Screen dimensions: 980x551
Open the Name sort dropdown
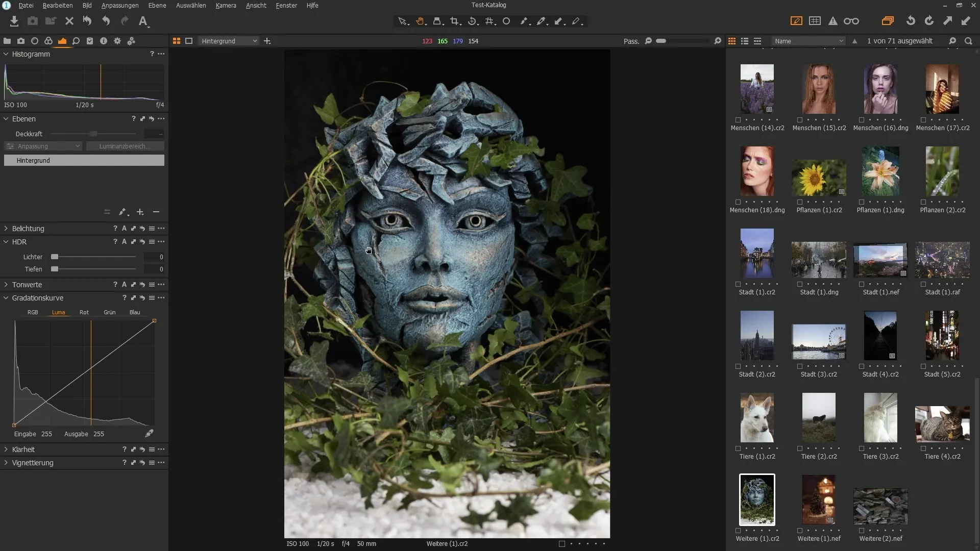(x=809, y=41)
